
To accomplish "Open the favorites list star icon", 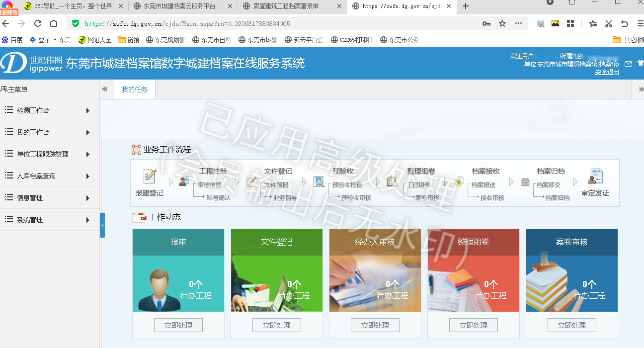I will [593, 23].
